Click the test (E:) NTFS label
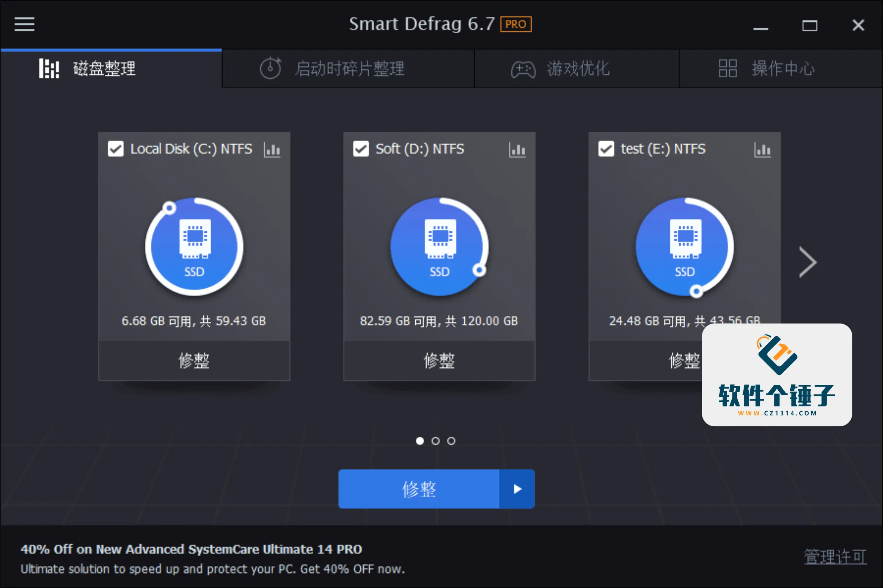Viewport: 883px width, 588px height. point(663,149)
